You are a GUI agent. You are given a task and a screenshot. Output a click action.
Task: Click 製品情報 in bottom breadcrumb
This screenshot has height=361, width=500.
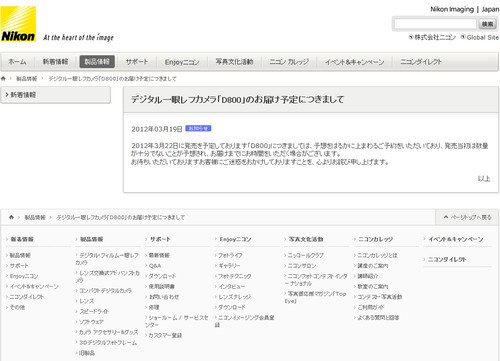pyautogui.click(x=35, y=217)
